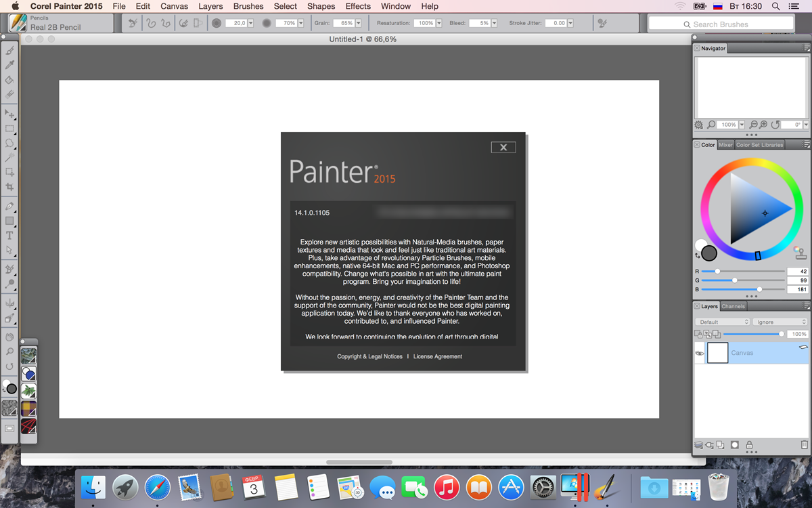The height and width of the screenshot is (508, 812).
Task: Open the Shapes menu
Action: point(321,6)
